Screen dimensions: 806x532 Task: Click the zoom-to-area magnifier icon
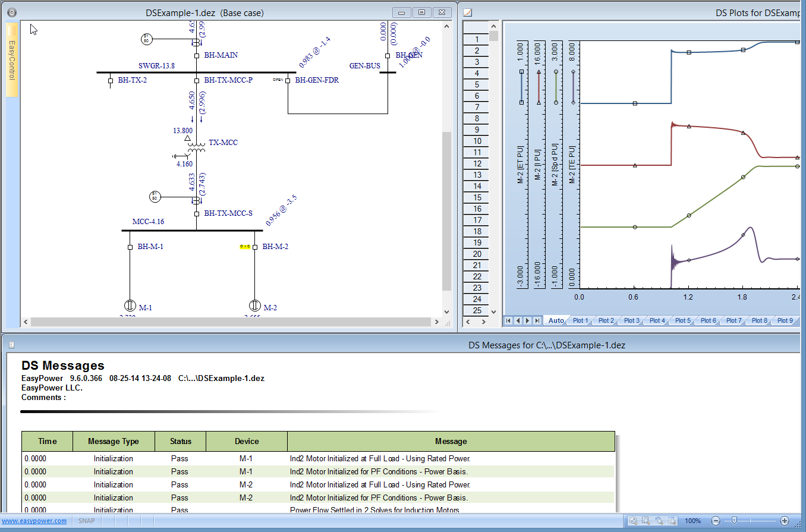point(646,521)
